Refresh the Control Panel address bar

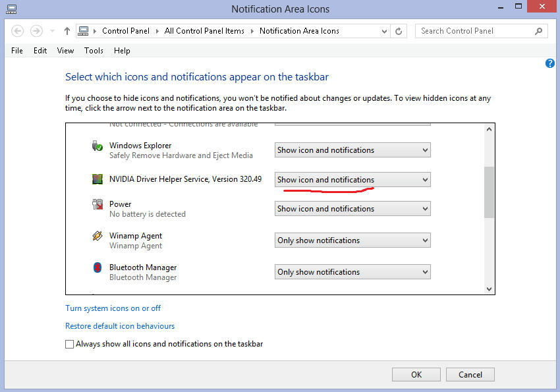coord(399,31)
